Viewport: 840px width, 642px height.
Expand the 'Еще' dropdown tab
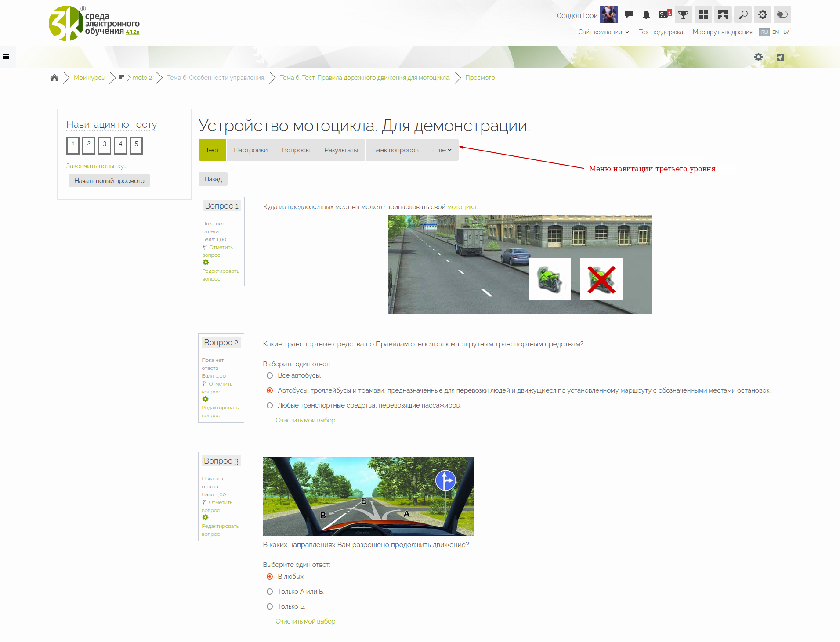442,150
